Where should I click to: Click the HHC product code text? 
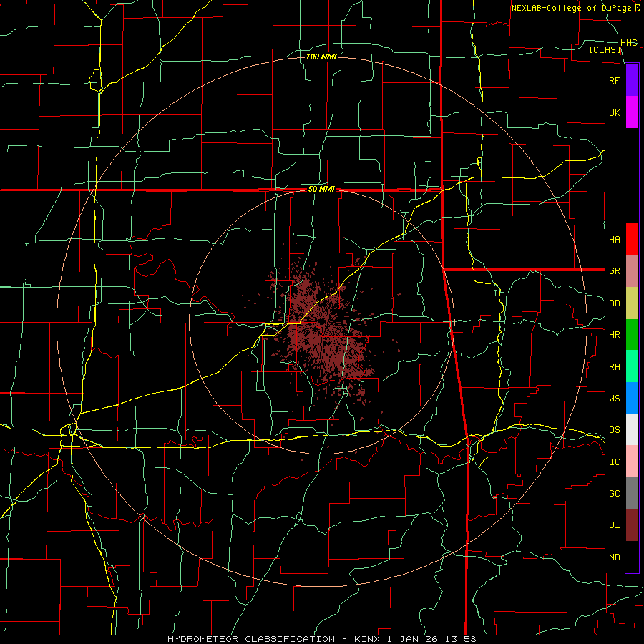coord(628,43)
